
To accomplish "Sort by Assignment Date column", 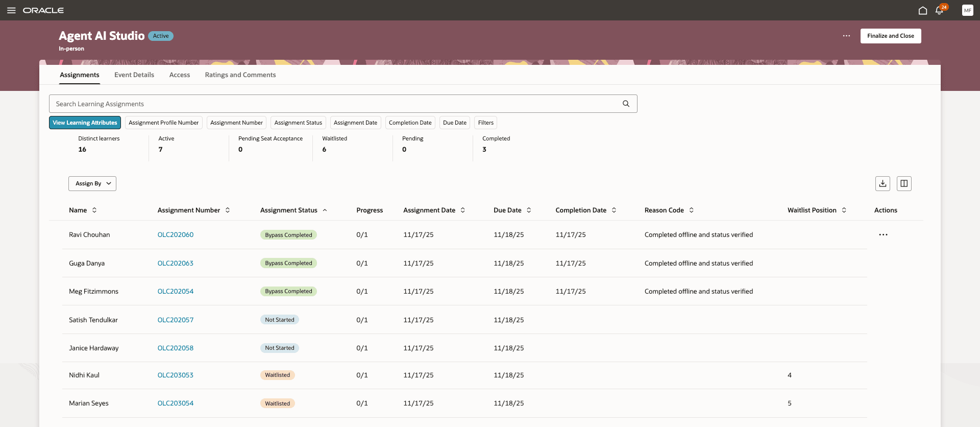I will tap(463, 210).
